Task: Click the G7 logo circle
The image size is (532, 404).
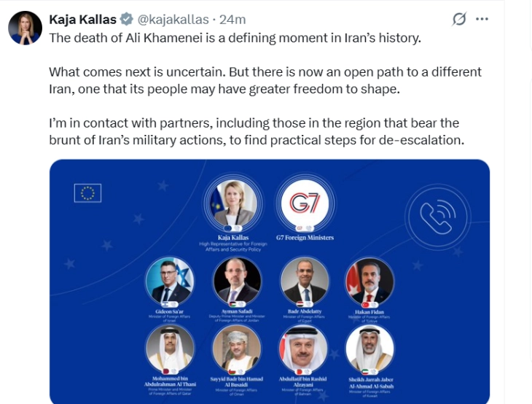Action: 305,204
